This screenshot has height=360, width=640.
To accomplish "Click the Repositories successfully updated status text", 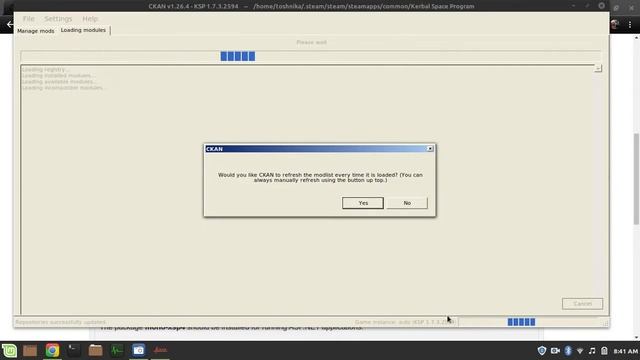I will (60, 322).
